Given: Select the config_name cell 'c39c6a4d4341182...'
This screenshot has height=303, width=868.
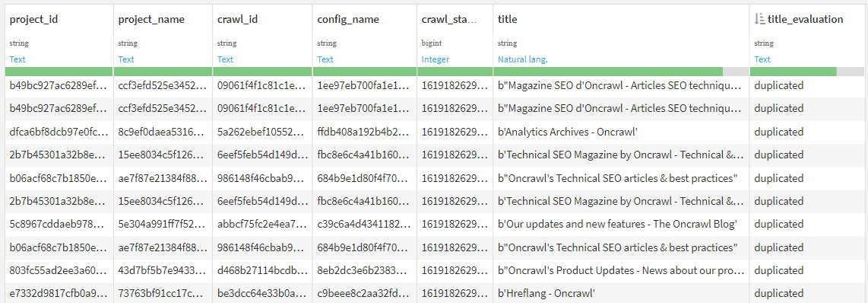Looking at the screenshot, I should pyautogui.click(x=365, y=223).
